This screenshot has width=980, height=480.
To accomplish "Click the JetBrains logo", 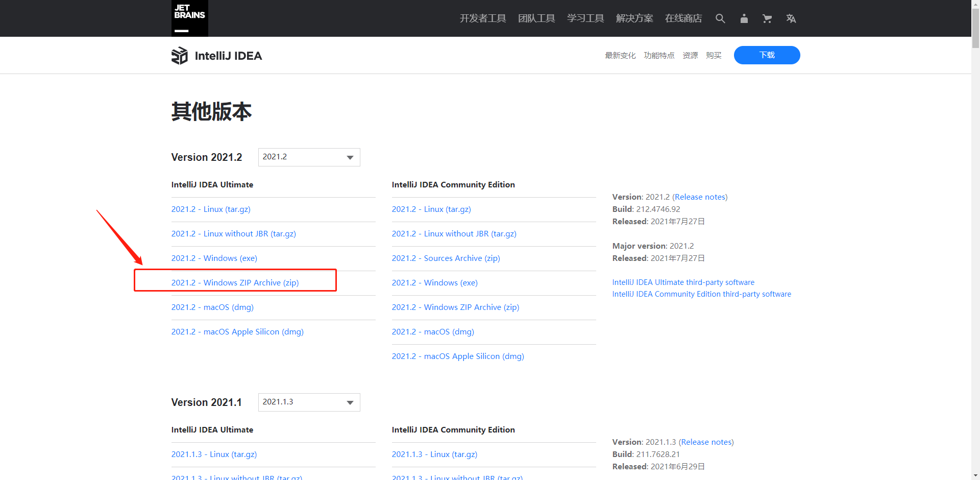I will coord(189,18).
